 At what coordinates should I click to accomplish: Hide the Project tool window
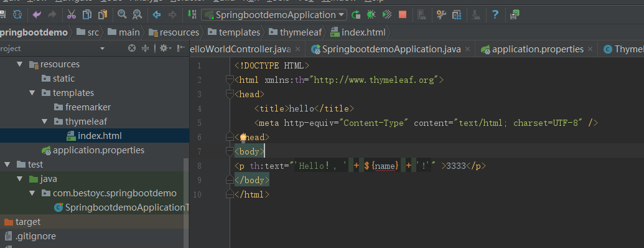180,49
